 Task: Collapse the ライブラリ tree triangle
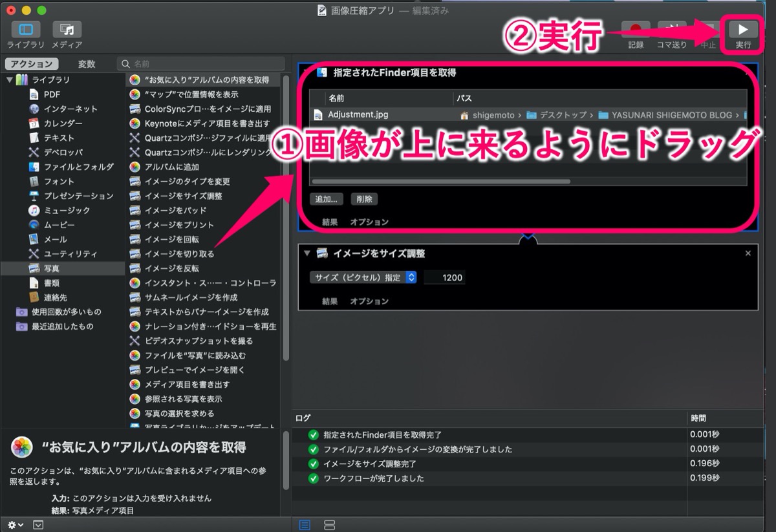10,80
